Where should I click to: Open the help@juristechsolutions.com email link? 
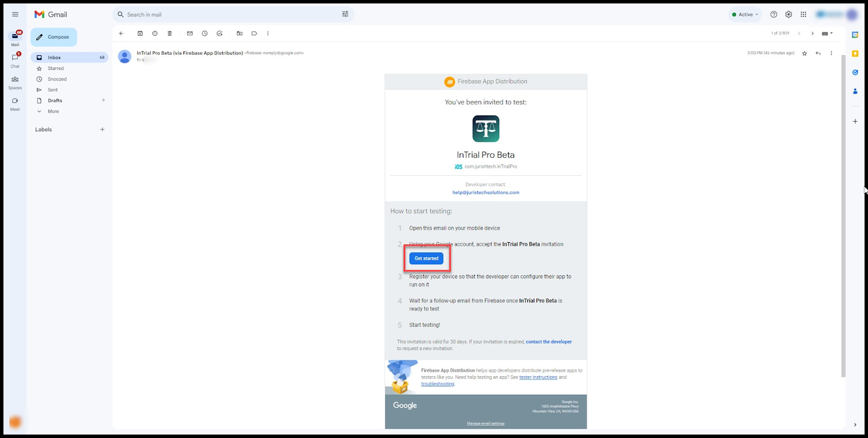coord(486,193)
